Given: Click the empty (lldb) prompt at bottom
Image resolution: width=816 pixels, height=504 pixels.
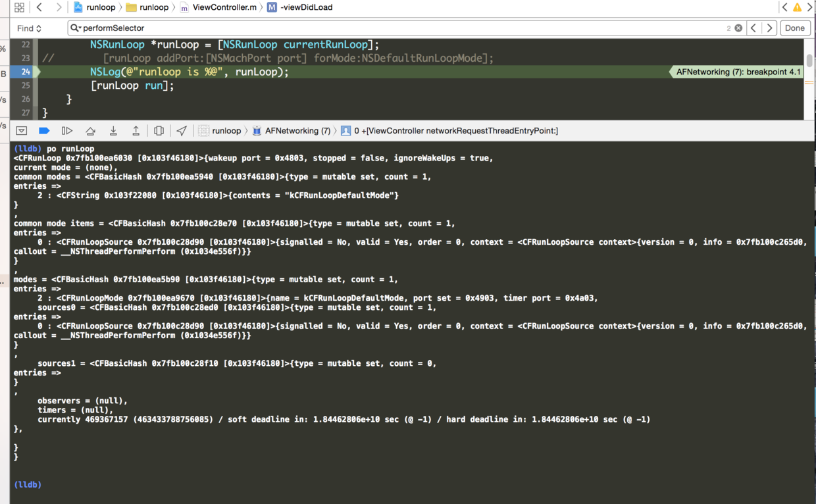Looking at the screenshot, I should pos(28,484).
